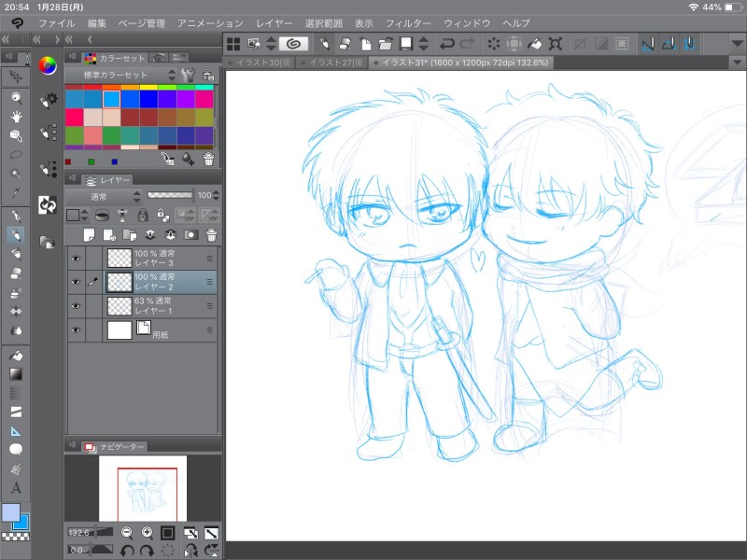Image resolution: width=747 pixels, height=560 pixels.
Task: Toggle Lock transparent pixels
Action: tap(162, 216)
